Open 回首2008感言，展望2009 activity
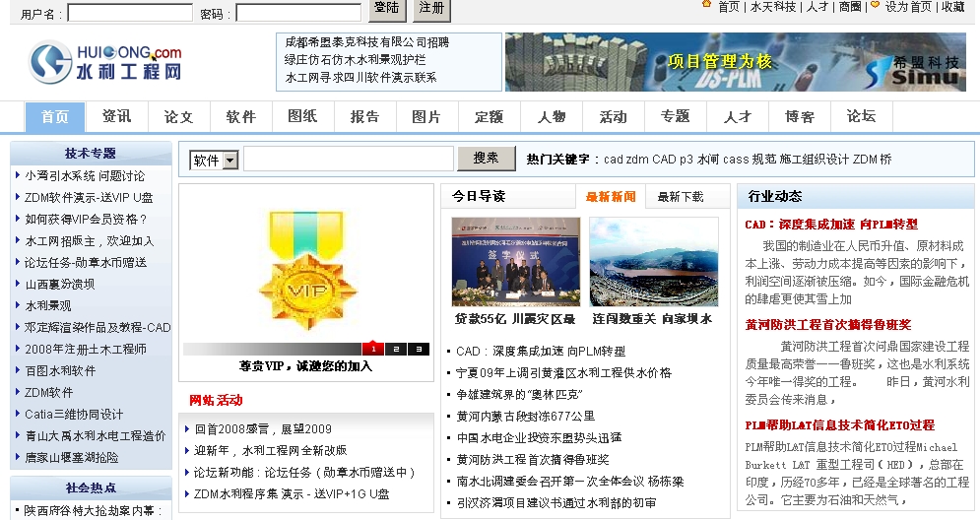980x520 pixels. pos(263,429)
